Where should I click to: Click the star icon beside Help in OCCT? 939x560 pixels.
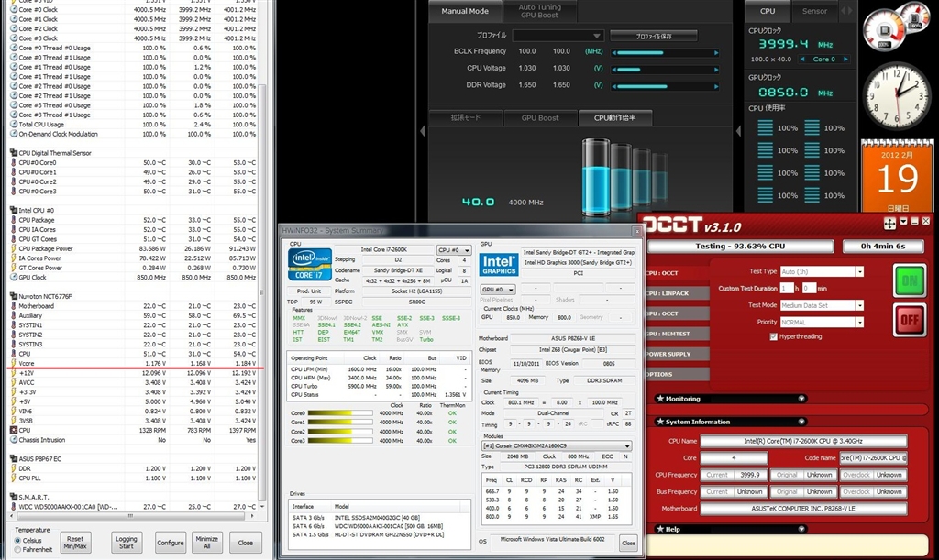click(x=660, y=529)
